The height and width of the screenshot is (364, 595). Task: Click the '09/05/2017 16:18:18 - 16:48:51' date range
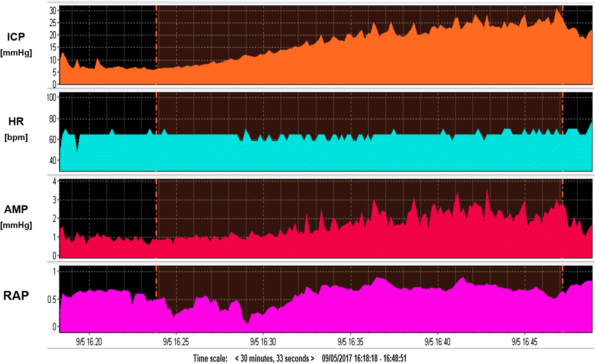coord(364,359)
